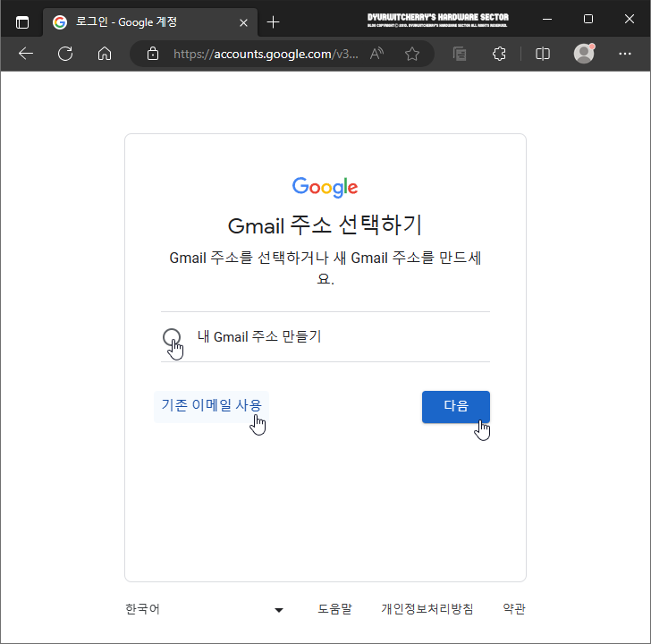Open the Settings and more ellipsis menu

coord(624,54)
